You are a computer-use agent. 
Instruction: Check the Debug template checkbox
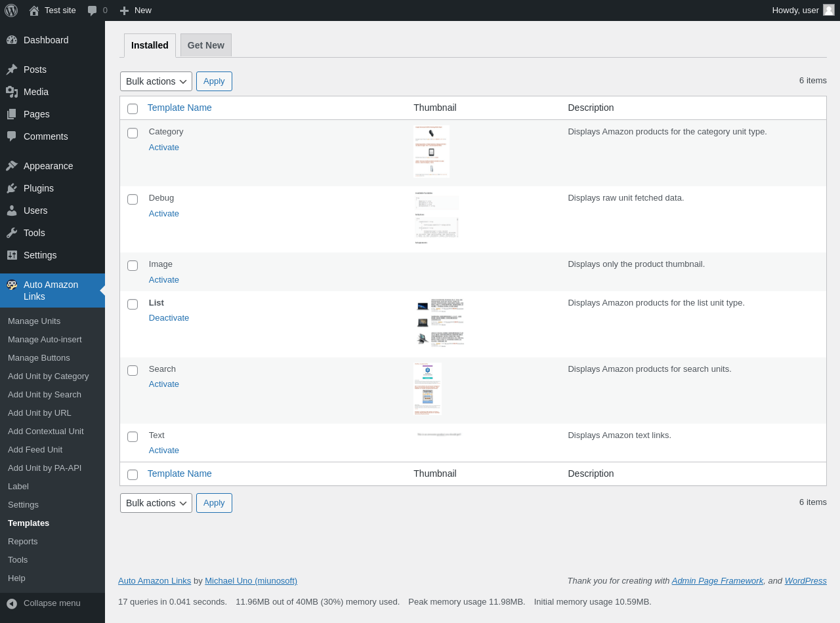[133, 199]
